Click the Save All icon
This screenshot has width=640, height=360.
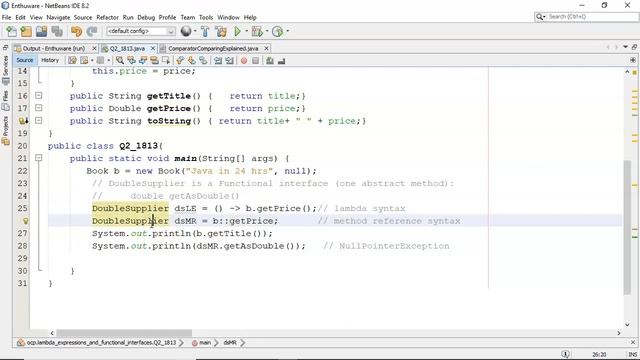57,31
